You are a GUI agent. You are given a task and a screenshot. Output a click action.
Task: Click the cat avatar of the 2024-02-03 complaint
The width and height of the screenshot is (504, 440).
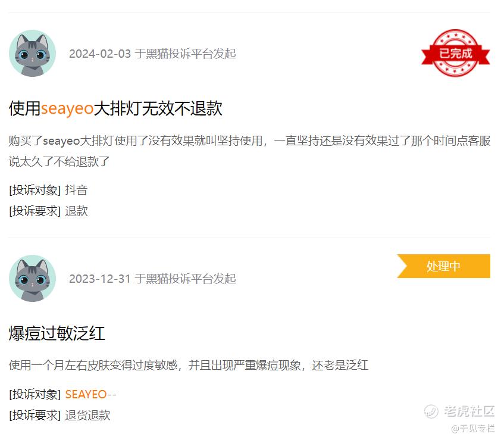(x=32, y=54)
